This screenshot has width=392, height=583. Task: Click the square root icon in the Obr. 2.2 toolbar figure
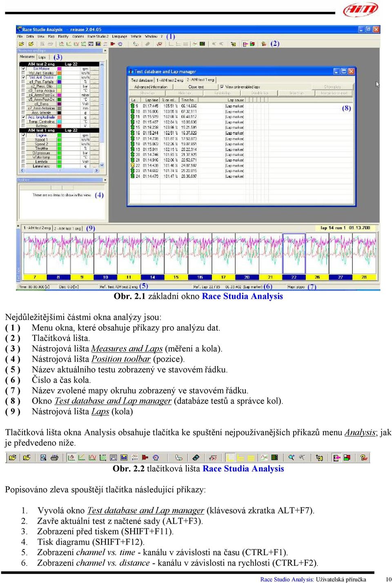(x=213, y=457)
